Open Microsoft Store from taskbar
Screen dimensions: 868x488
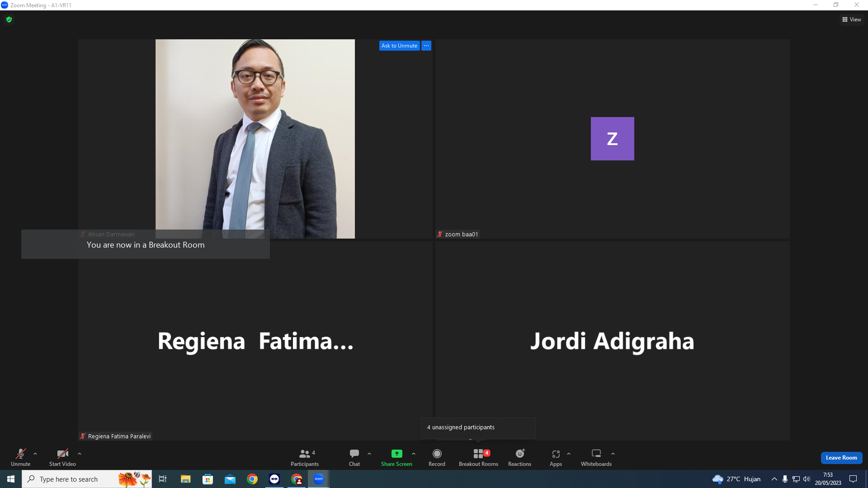(208, 479)
